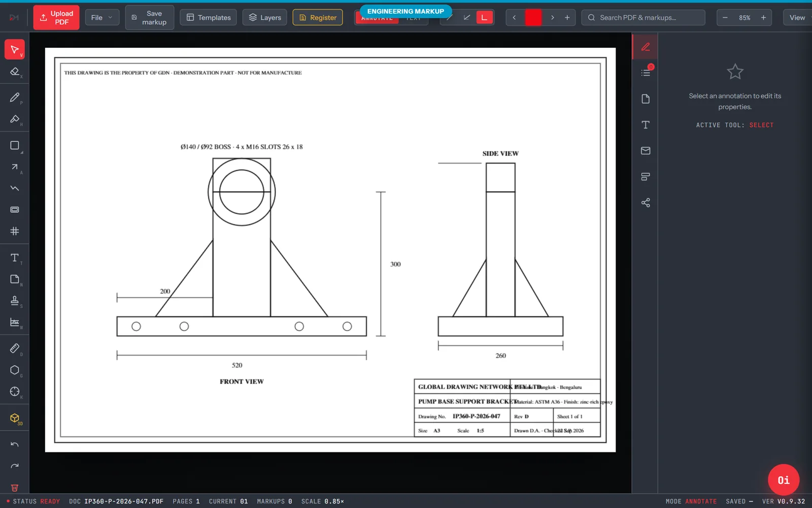Open the red Oi assistant bubble
This screenshot has width=812, height=508.
point(784,480)
